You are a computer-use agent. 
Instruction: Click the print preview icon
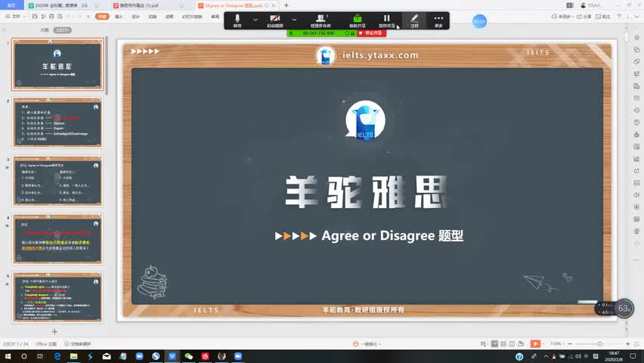pyautogui.click(x=60, y=17)
